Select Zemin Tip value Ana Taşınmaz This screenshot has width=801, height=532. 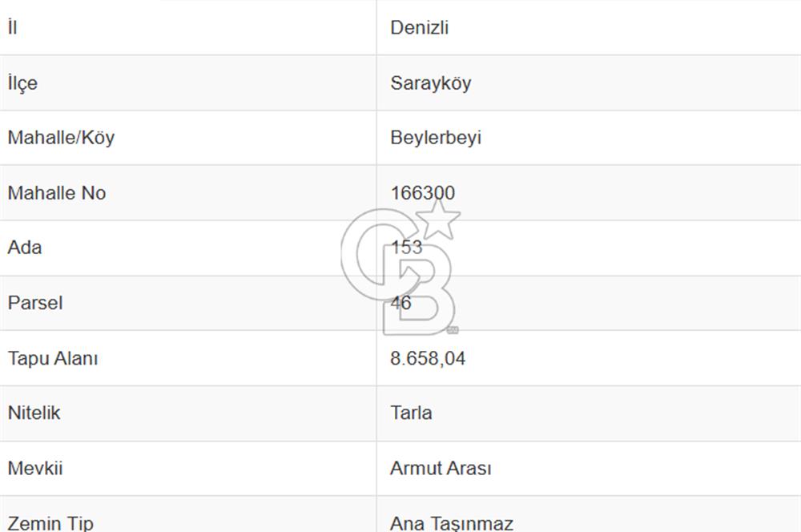tap(452, 523)
